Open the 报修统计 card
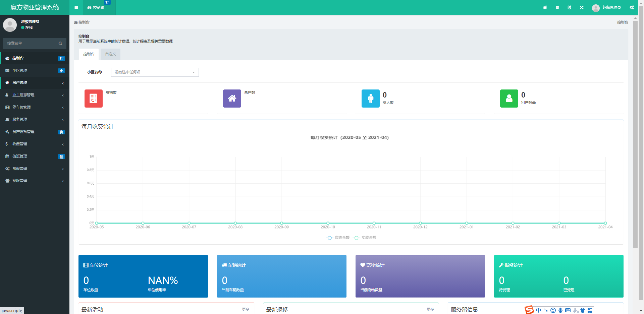 (559, 276)
